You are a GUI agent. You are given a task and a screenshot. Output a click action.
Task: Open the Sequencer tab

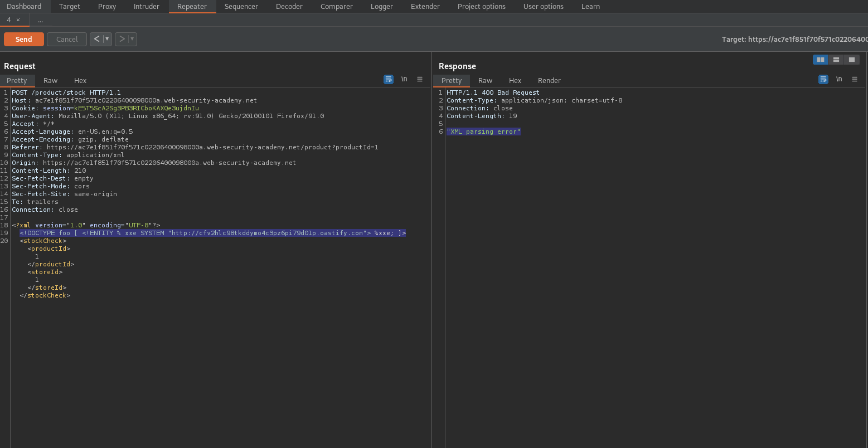coord(241,7)
